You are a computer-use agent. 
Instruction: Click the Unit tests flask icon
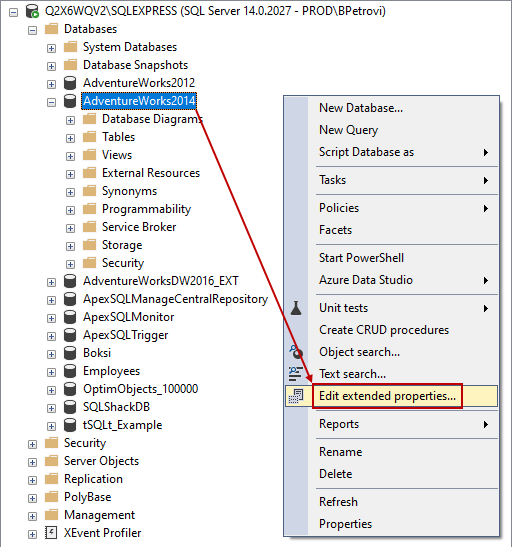point(296,308)
